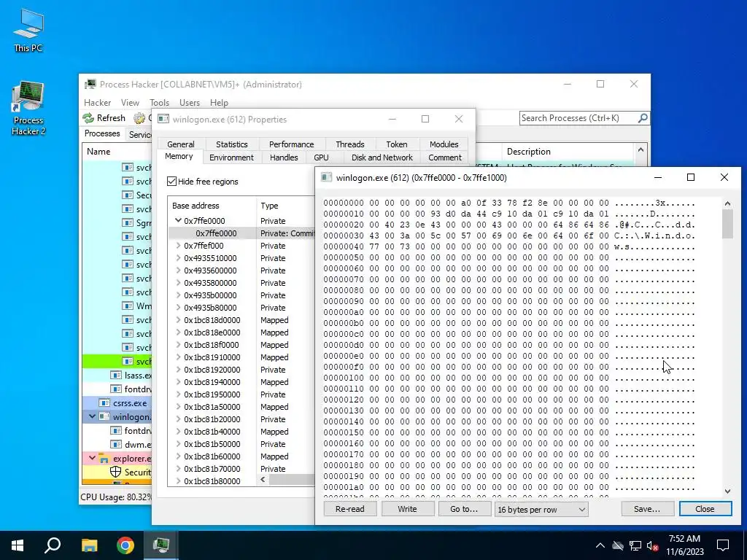
Task: Click the Security shield icon in process list
Action: (x=116, y=472)
